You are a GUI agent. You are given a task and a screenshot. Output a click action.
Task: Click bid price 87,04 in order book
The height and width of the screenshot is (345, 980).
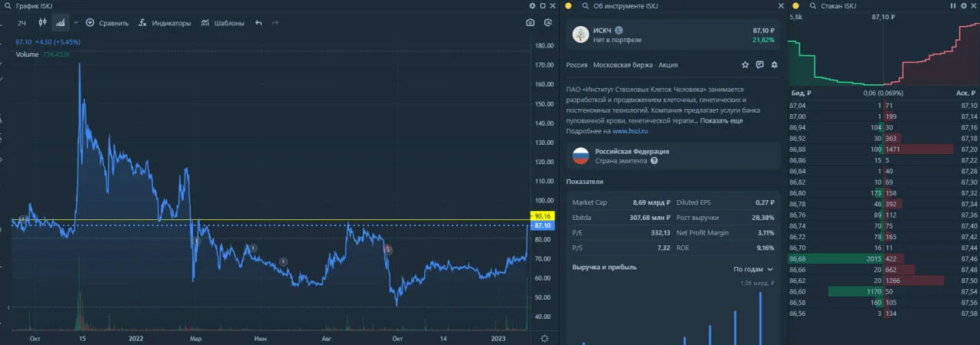(798, 105)
